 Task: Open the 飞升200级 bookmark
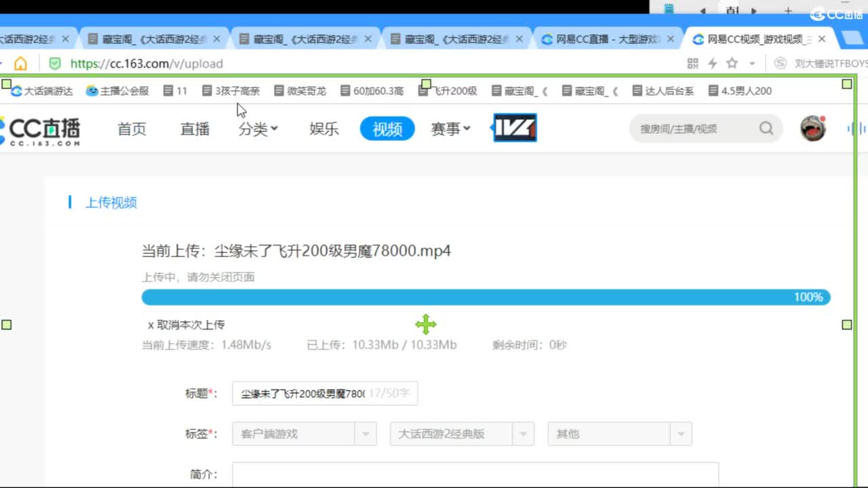click(448, 91)
